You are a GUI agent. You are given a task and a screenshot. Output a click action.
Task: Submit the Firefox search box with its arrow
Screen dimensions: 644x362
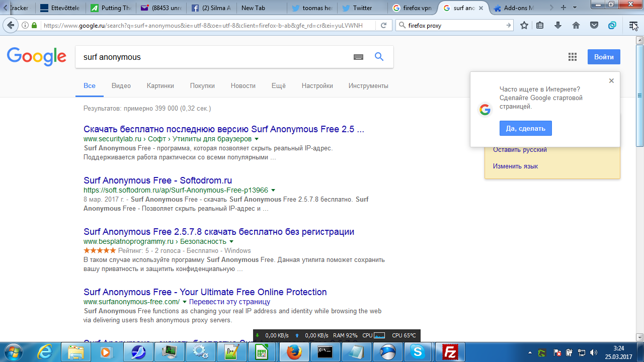coord(508,25)
